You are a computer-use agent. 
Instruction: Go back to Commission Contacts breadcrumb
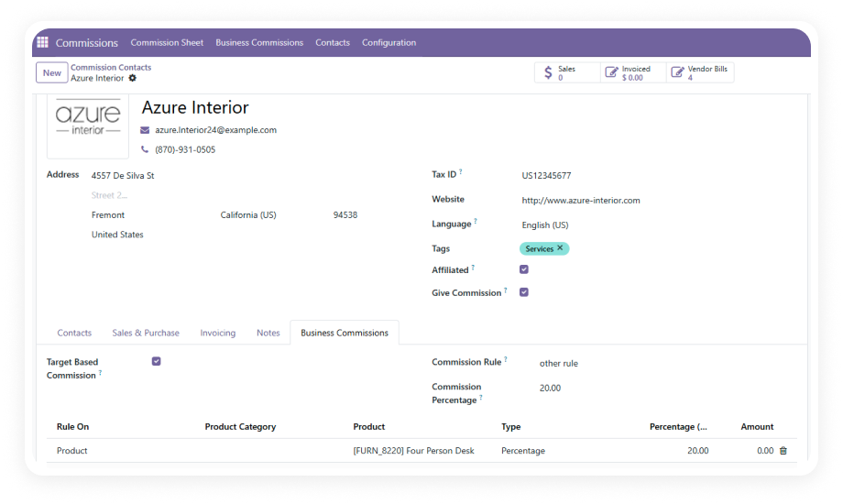(x=111, y=67)
